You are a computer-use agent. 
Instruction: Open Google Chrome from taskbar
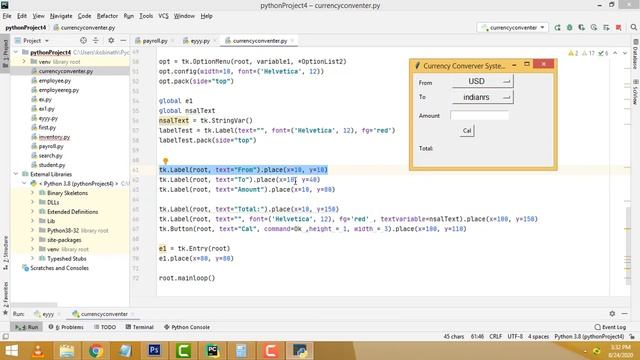(96, 351)
